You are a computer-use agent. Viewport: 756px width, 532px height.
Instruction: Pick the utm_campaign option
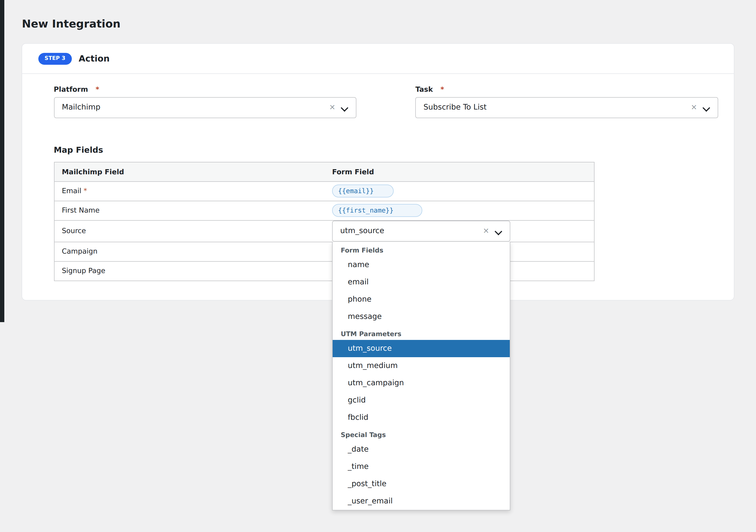pyautogui.click(x=421, y=383)
